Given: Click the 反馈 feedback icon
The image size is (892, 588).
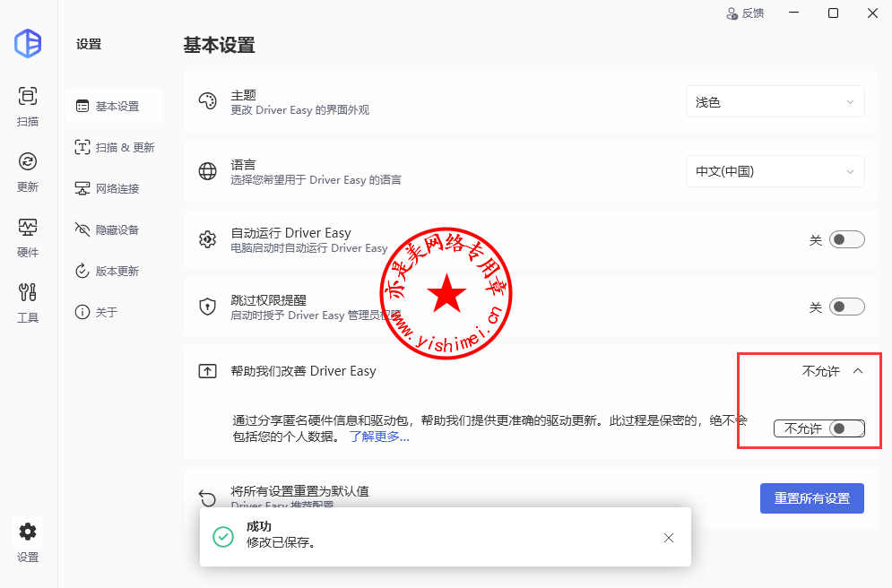Looking at the screenshot, I should pyautogui.click(x=732, y=13).
